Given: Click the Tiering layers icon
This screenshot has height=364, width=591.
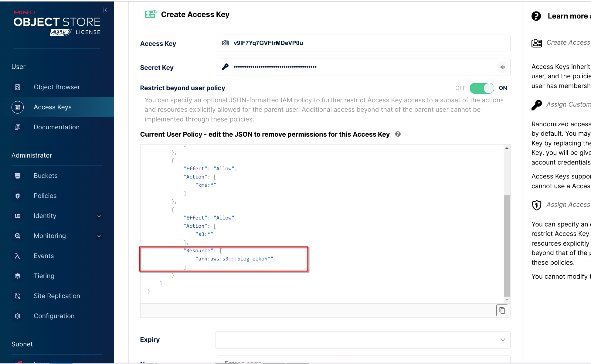Looking at the screenshot, I should (x=18, y=276).
